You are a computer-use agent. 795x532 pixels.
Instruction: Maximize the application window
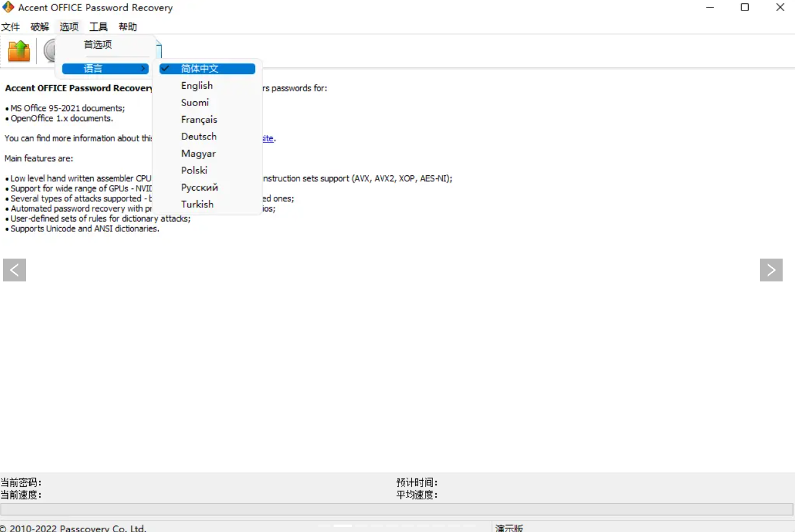coord(745,8)
